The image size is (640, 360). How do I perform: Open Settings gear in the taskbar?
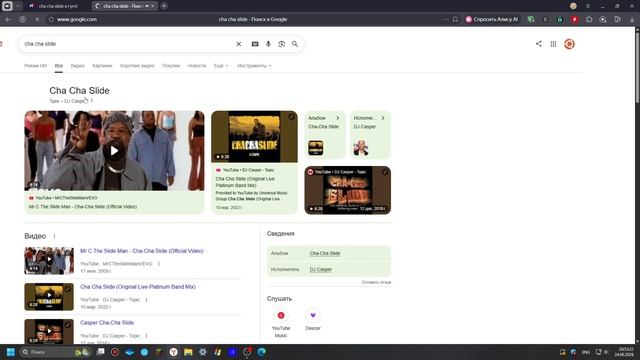pyautogui.click(x=203, y=352)
